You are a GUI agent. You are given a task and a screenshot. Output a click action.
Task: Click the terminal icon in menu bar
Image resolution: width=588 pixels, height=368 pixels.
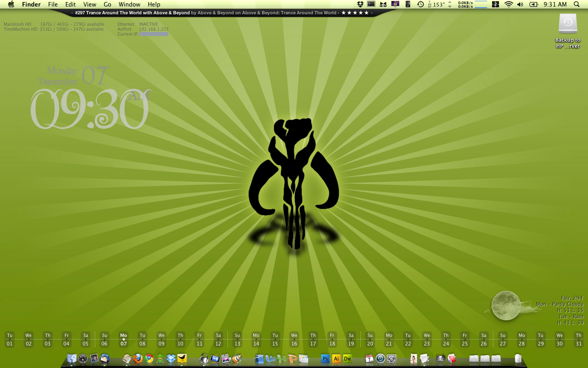tap(371, 4)
